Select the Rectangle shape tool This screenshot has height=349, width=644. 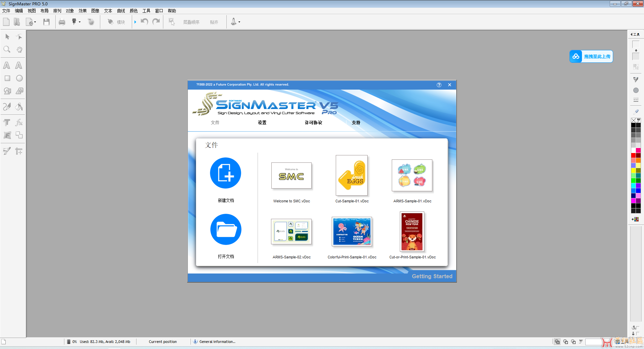7,78
